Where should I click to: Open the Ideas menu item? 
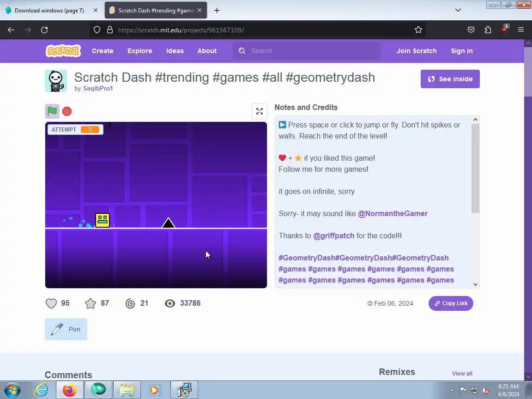175,51
